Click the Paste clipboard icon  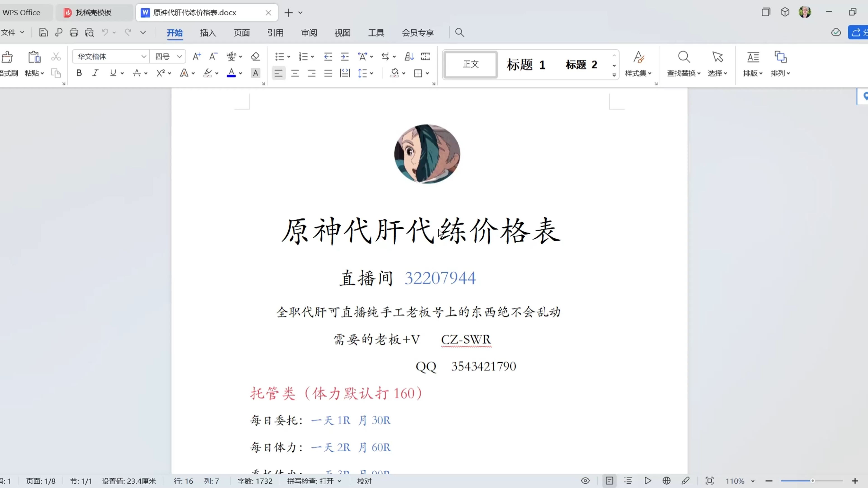click(x=34, y=57)
